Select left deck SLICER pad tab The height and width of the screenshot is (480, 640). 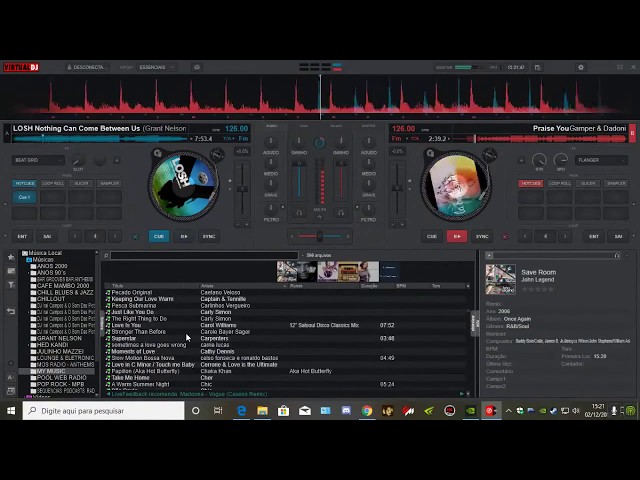coord(81,184)
